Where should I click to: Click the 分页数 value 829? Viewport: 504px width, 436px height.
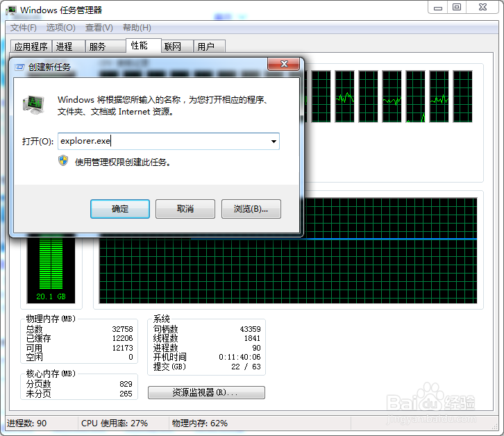point(126,384)
